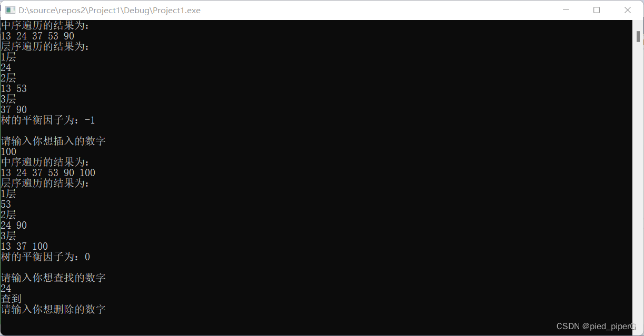Click the root value '53' line
Screen dimensions: 644x336
(x=6, y=205)
